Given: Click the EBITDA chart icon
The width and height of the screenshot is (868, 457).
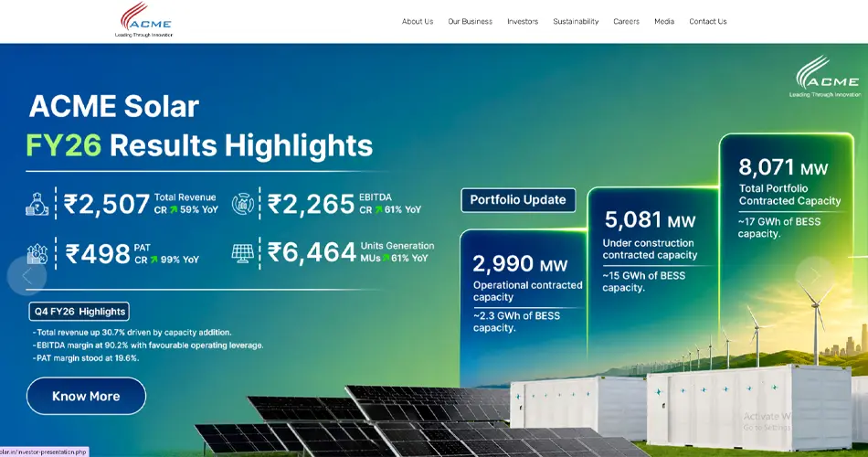Looking at the screenshot, I should click(243, 204).
